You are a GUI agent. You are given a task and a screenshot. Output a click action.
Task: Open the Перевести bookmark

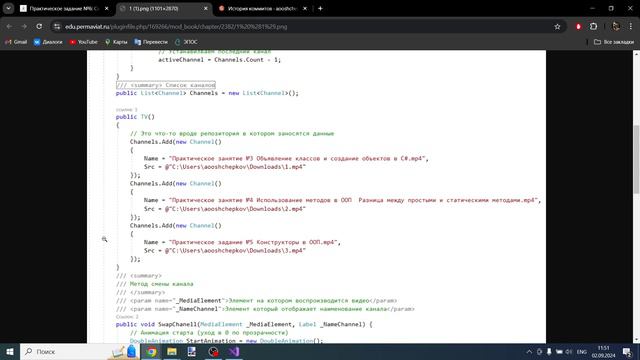pos(151,42)
